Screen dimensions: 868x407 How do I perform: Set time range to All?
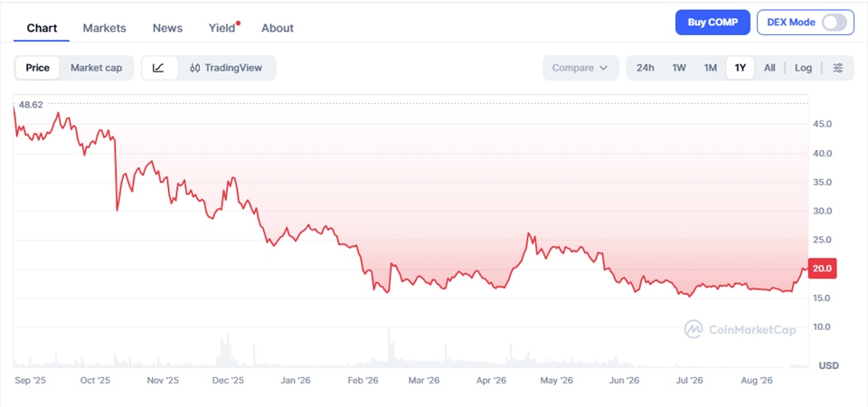[x=769, y=68]
